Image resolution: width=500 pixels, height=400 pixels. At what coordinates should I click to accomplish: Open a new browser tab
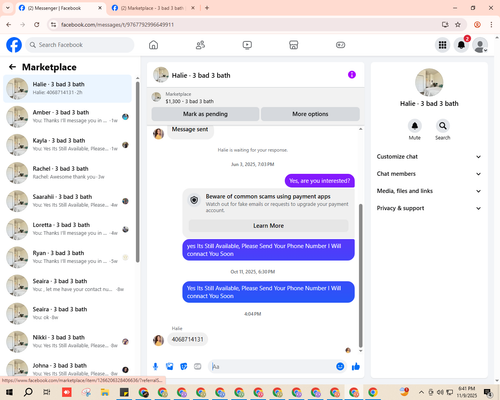click(207, 8)
